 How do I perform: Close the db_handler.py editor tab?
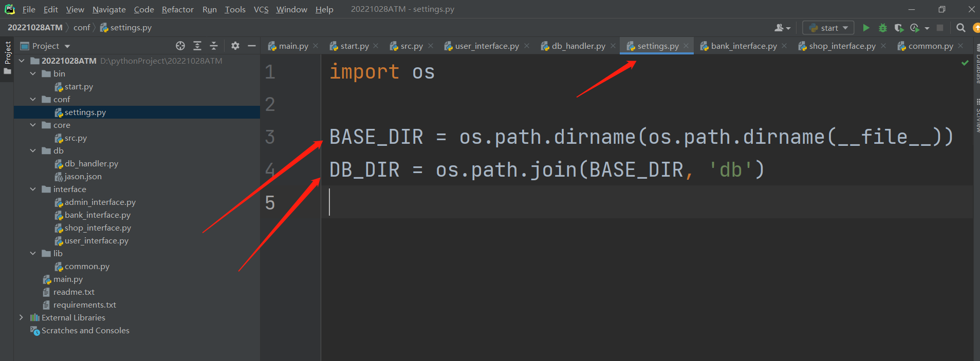(x=613, y=46)
